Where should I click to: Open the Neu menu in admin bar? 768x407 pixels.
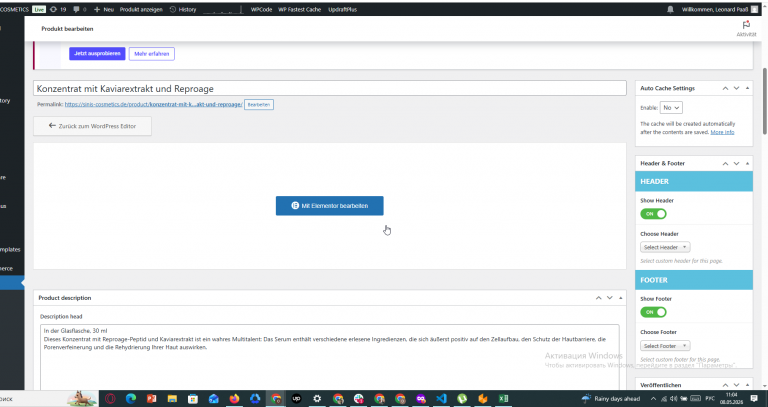coord(103,9)
